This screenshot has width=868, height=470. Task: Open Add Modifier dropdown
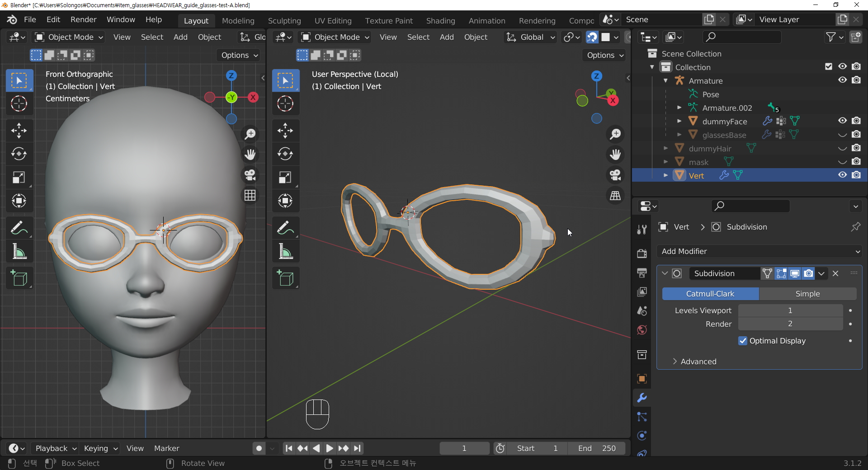[759, 251]
